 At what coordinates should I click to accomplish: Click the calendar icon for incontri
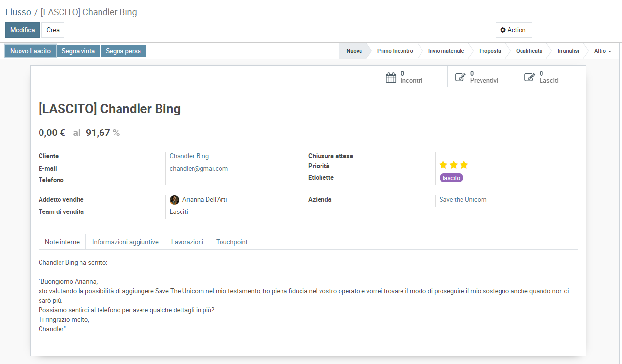tap(391, 77)
